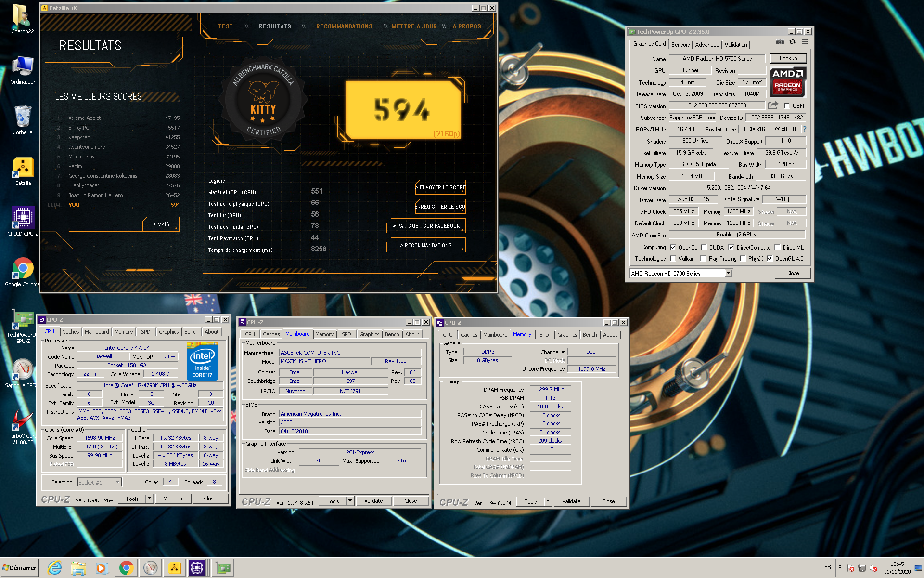Open Caches tab in the first CPU-Z window
The height and width of the screenshot is (578, 924).
pyautogui.click(x=71, y=332)
